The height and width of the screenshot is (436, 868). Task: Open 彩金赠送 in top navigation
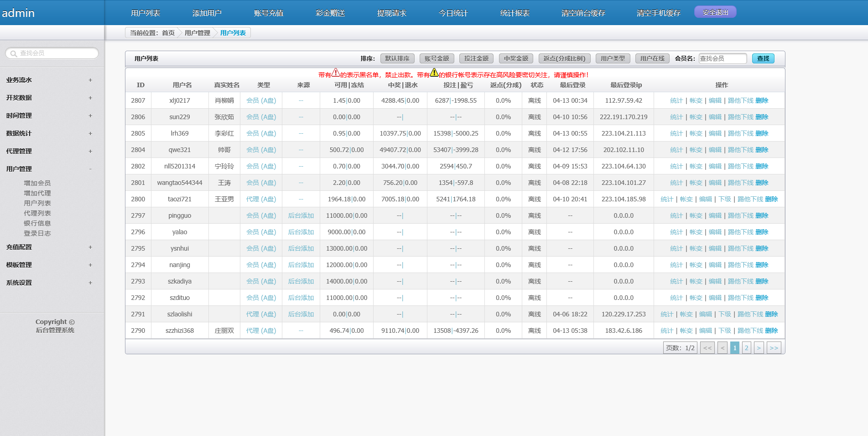(x=330, y=13)
